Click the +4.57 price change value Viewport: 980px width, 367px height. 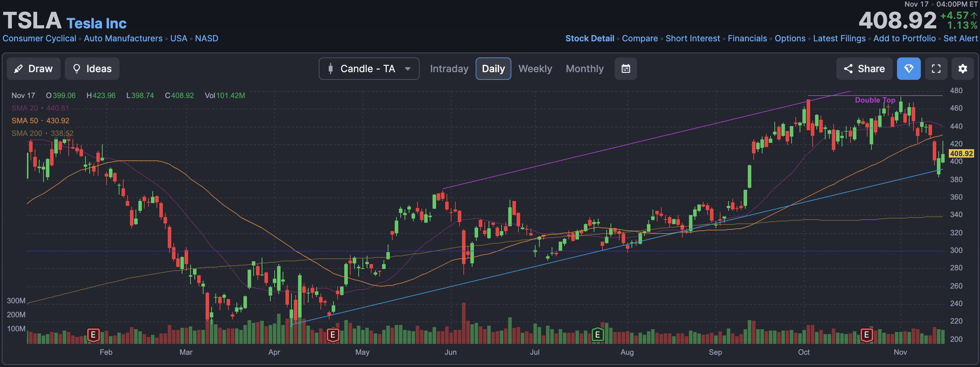coord(954,16)
